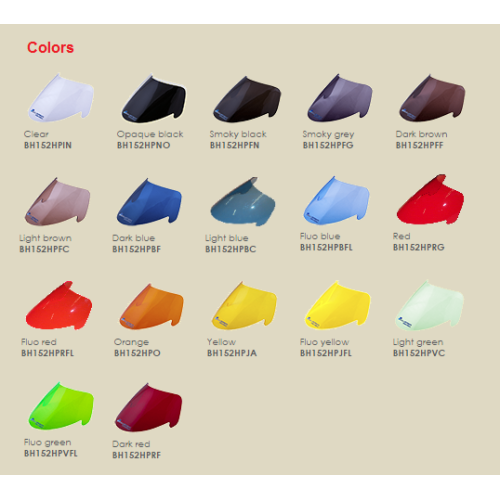Click the 'Smoky black' color name
500x500 pixels.
pos(238,134)
